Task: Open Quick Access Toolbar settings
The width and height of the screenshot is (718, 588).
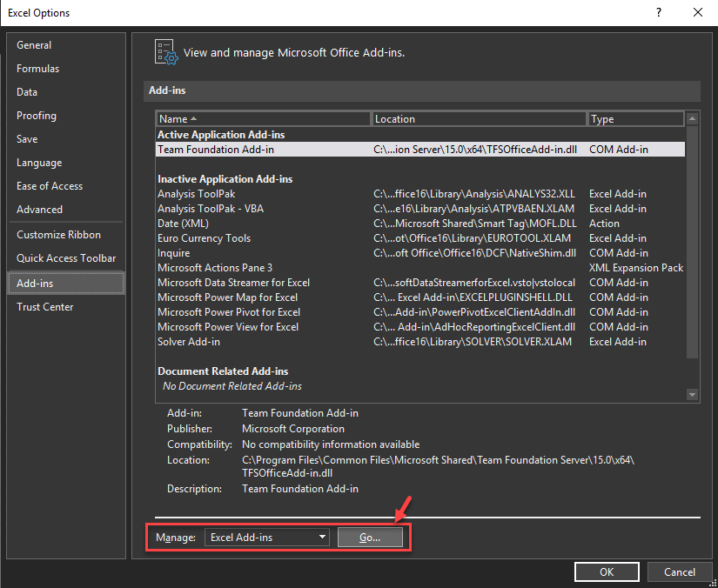Action: tap(66, 258)
